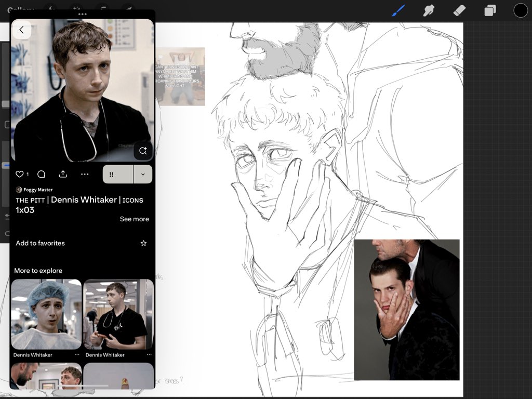Select the Paint brush tool
This screenshot has height=399, width=532.
[x=398, y=10]
